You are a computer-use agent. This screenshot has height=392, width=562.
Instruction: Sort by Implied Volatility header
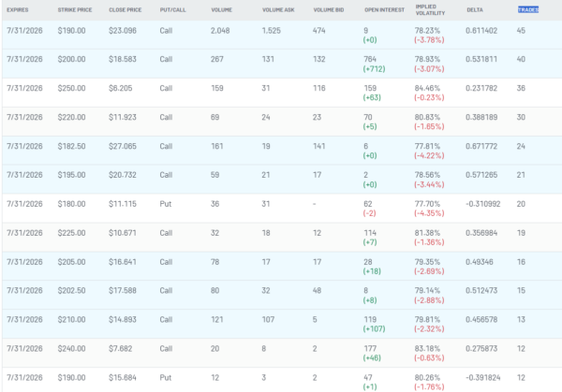pos(430,9)
